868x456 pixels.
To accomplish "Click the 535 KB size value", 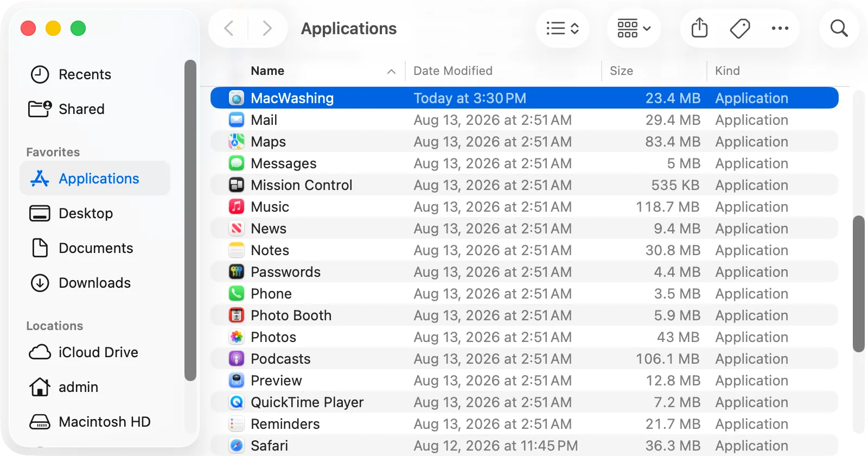I will [675, 185].
